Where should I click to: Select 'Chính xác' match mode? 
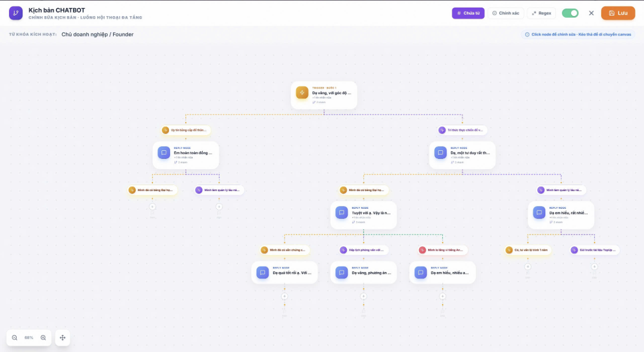[506, 13]
